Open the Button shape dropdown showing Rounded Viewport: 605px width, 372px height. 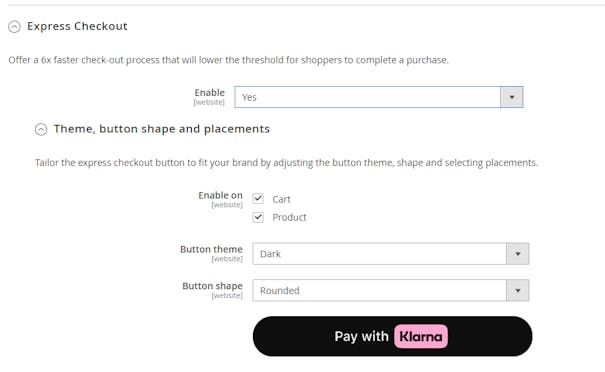391,291
